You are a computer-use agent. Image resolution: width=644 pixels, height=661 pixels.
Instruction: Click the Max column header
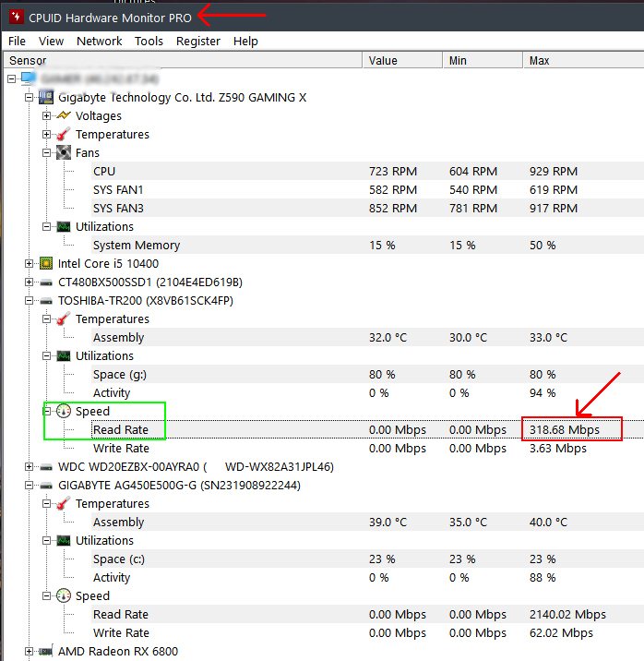tap(583, 60)
